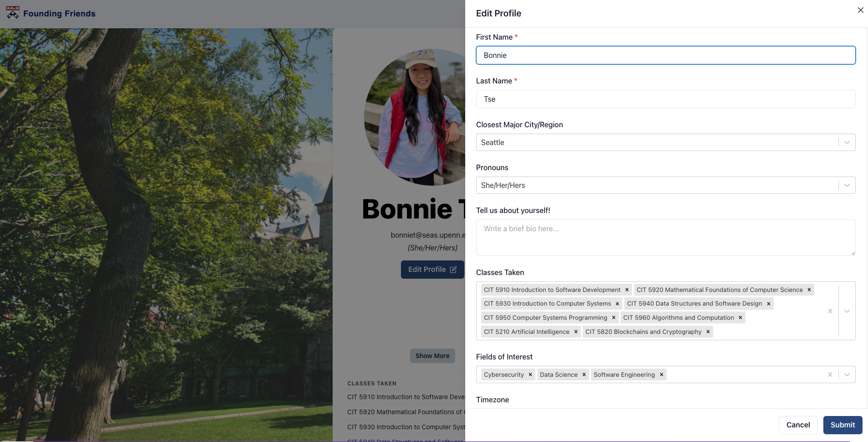868x442 pixels.
Task: Click the Founding Friends title link
Action: pos(59,14)
